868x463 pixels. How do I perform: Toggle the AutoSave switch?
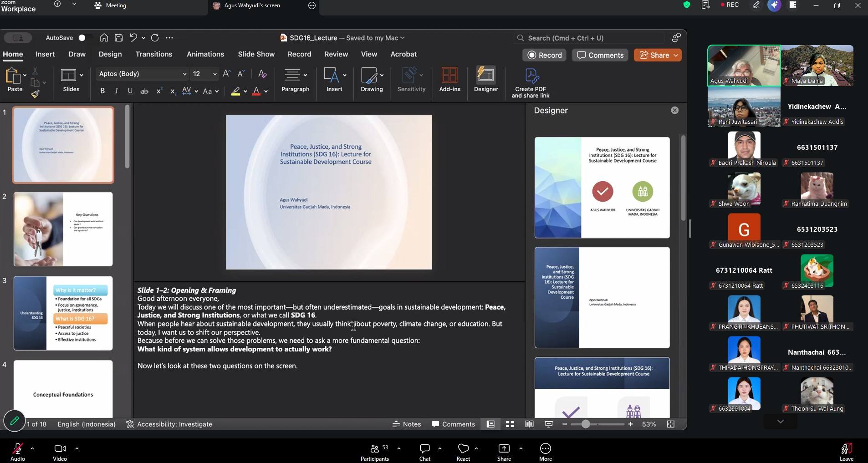(x=84, y=38)
